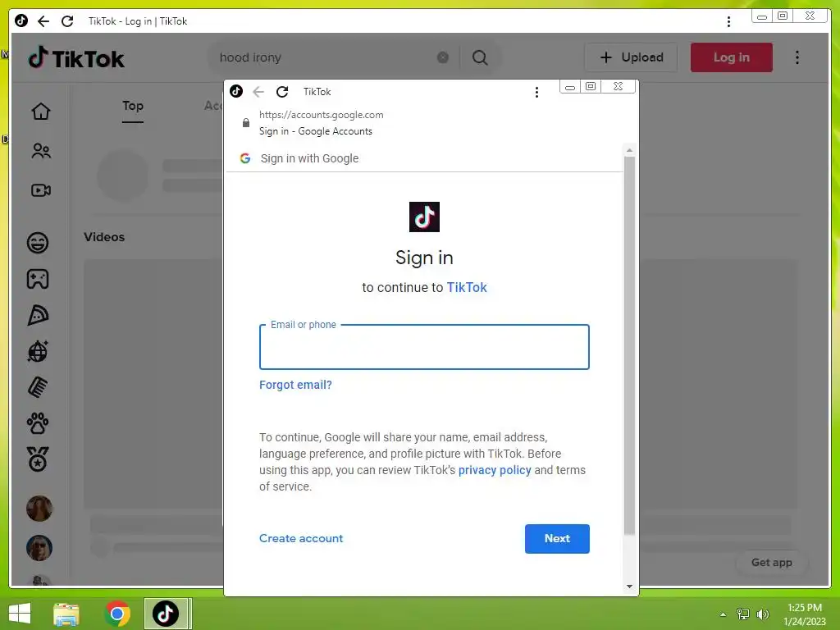
Task: Select the comedy smiley face category icon
Action: pyautogui.click(x=38, y=243)
